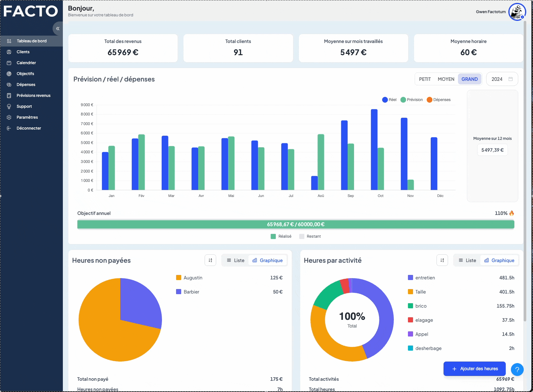Select Graphique tab in Heures par activité
The height and width of the screenshot is (392, 533).
click(499, 260)
